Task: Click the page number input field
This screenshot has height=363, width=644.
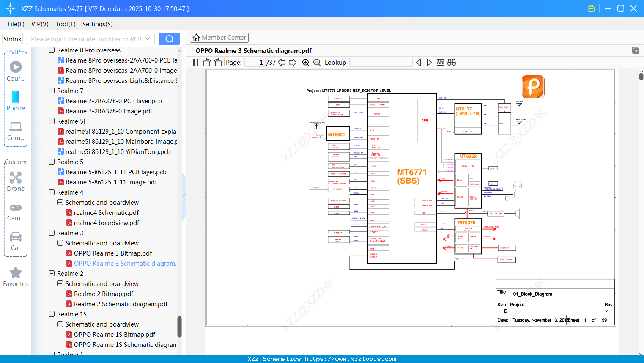Action: 255,63
